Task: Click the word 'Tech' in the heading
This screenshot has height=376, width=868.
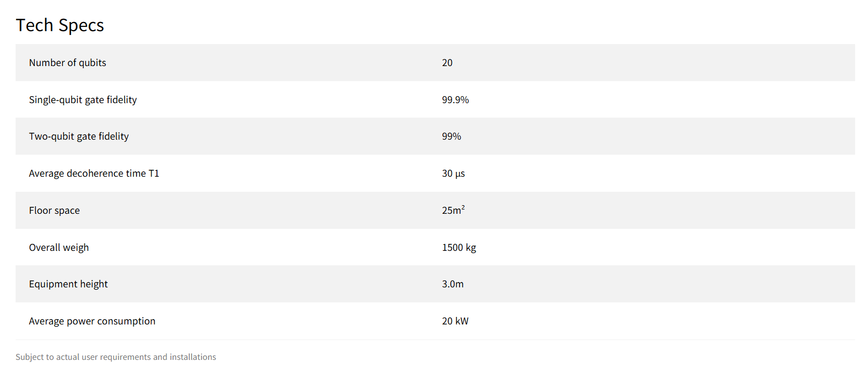Action: point(34,25)
